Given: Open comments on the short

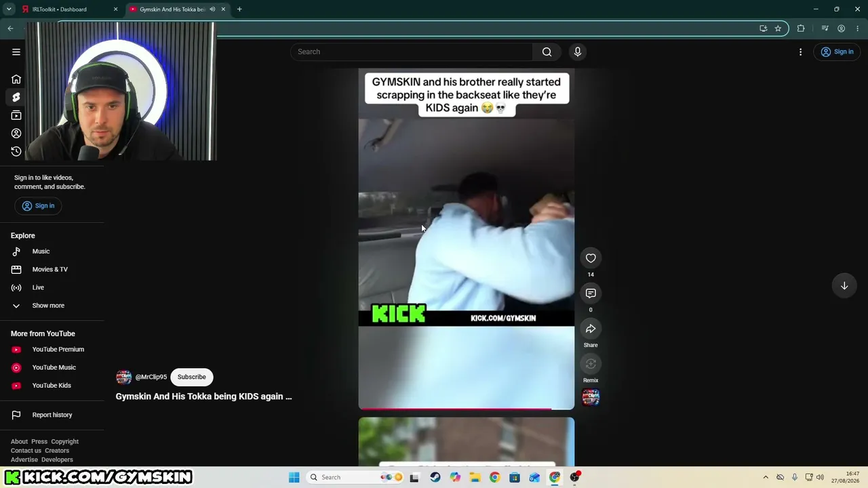Looking at the screenshot, I should pyautogui.click(x=591, y=293).
